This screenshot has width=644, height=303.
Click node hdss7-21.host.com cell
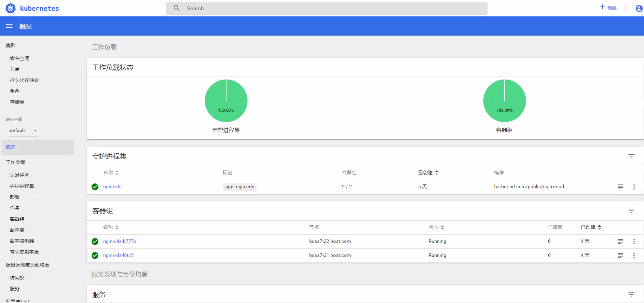(x=330, y=255)
